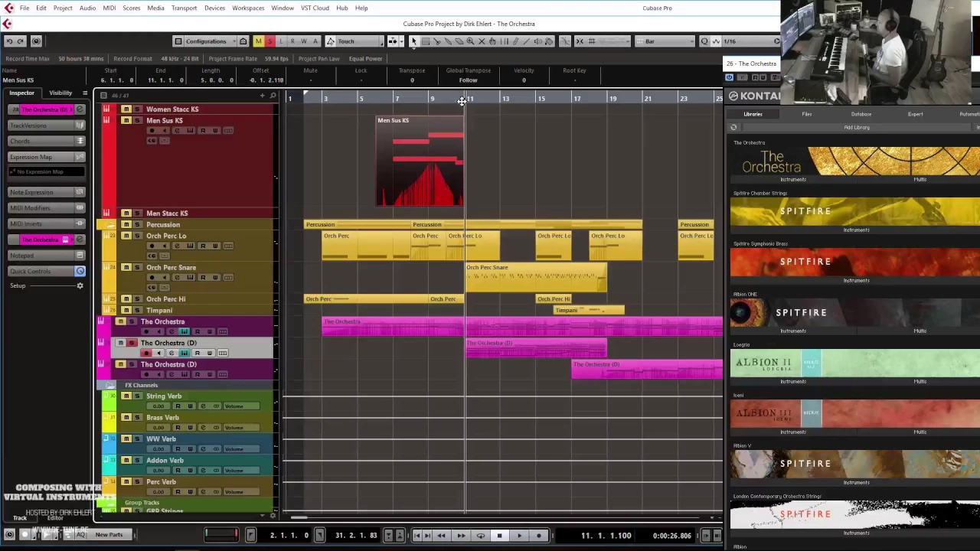Open the Find Tracks magnifier icon

(273, 96)
